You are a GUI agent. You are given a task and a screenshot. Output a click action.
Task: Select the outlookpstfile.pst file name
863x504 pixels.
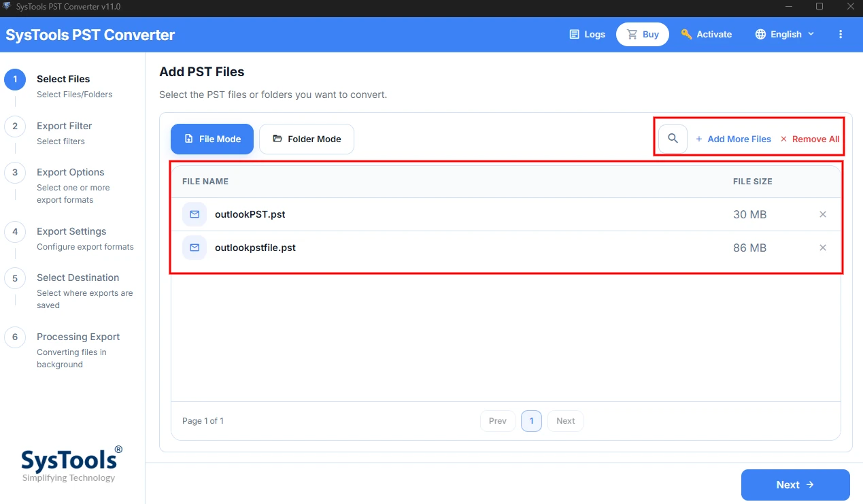(255, 248)
